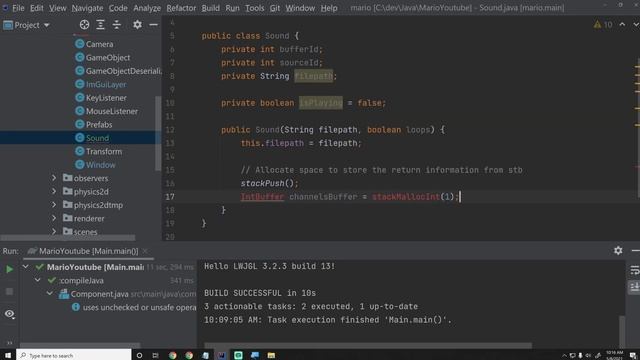This screenshot has width=640, height=360.
Task: Open the Analyze menu
Action: (x=147, y=8)
